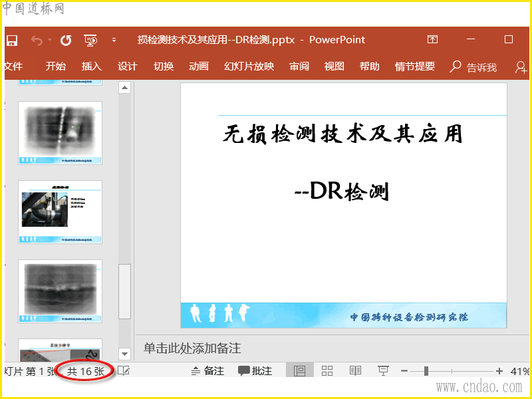Image resolution: width=532 pixels, height=399 pixels.
Task: Click the Save icon in quick access toolbar
Action: pos(12,41)
